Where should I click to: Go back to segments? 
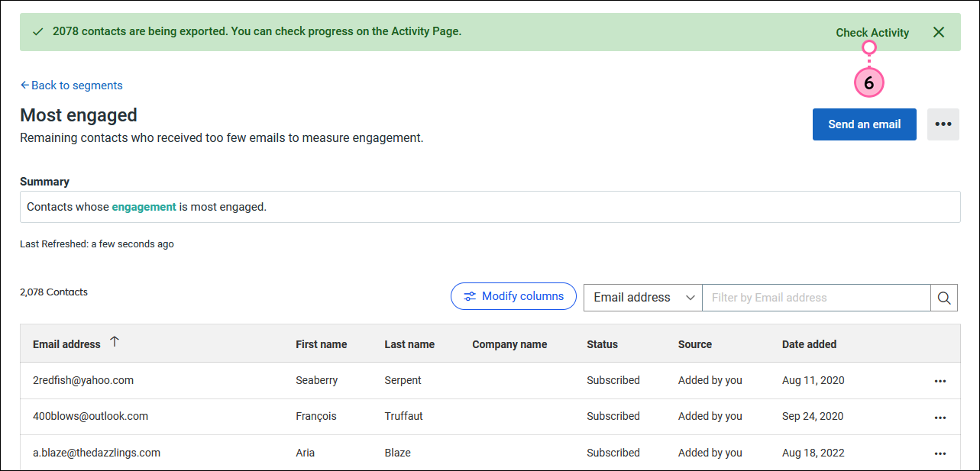pyautogui.click(x=71, y=85)
